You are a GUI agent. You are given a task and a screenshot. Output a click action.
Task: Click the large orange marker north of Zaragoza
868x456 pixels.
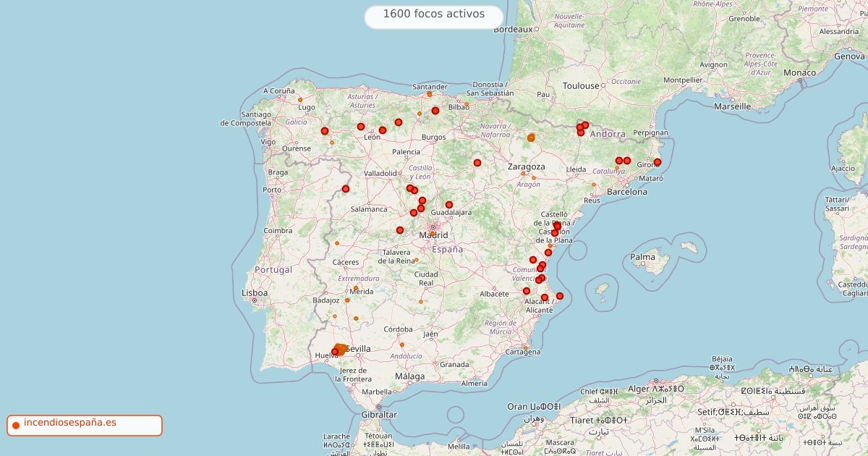click(531, 138)
